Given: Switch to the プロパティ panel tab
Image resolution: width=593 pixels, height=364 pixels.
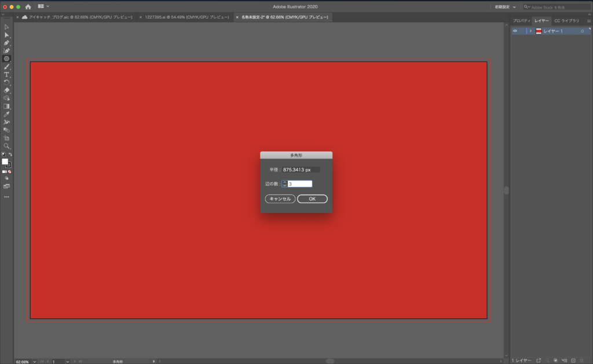Looking at the screenshot, I should coord(522,21).
